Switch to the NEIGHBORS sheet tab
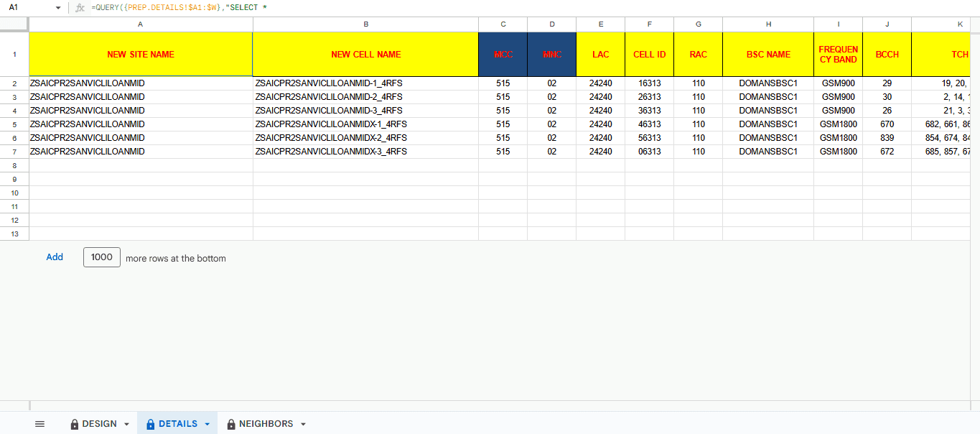 pos(266,424)
